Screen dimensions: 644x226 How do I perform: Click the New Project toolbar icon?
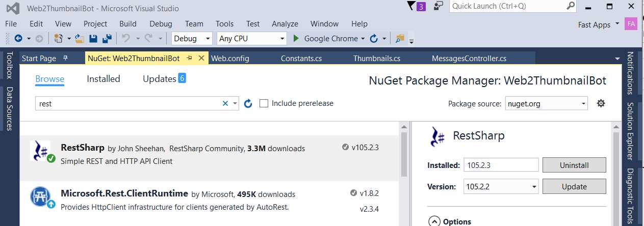point(58,38)
